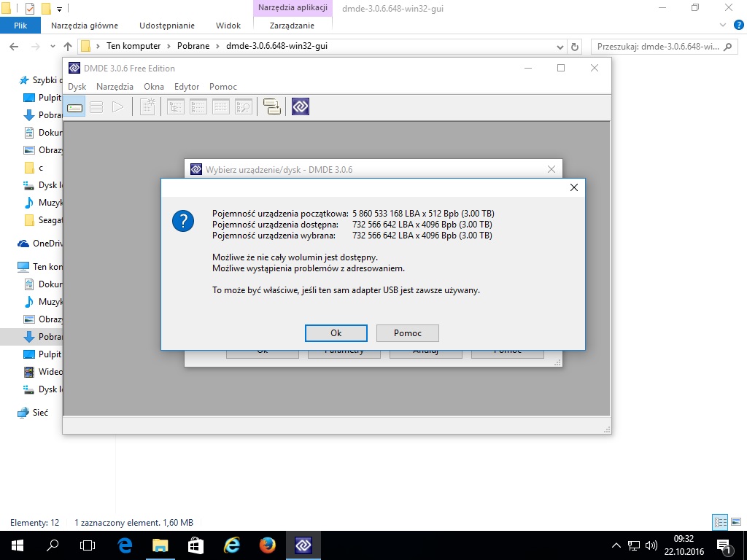Click the cluster map star toolbar icon in DMDE
This screenshot has height=560, width=747.
pos(147,106)
